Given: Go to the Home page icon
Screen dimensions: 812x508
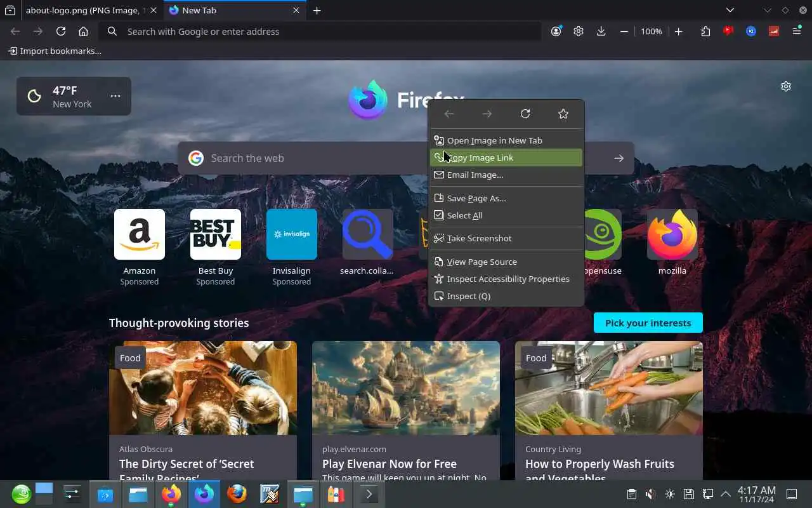Looking at the screenshot, I should tap(83, 31).
